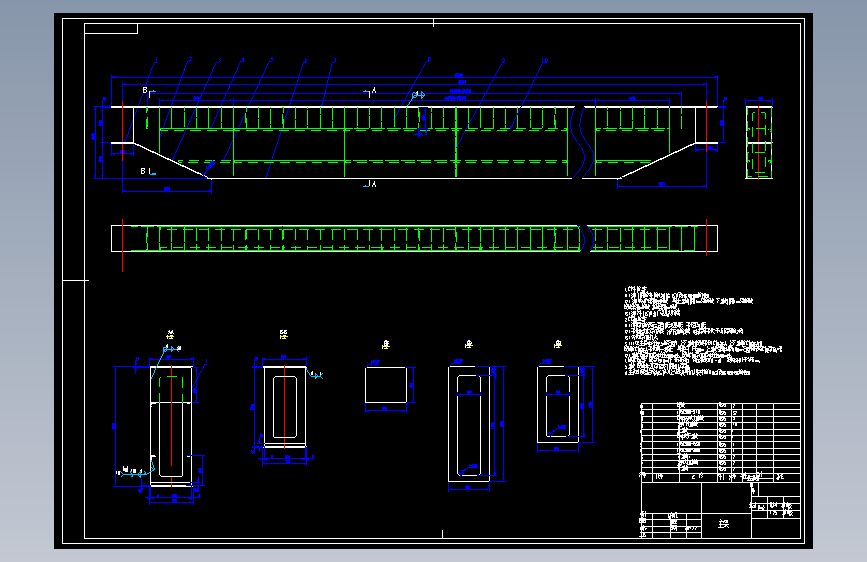Screen dimensions: 867x562
Task: Click leader callout number "1"
Action: [156, 59]
